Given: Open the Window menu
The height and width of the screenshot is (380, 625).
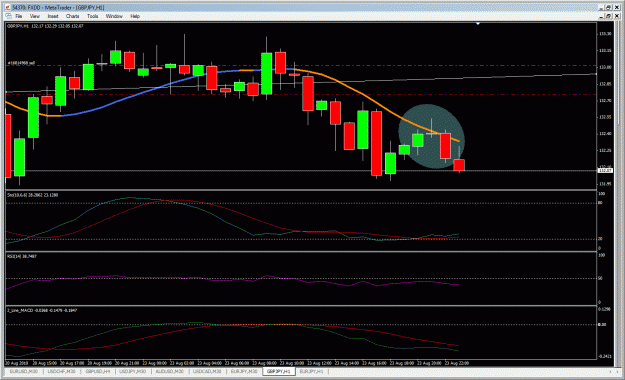Looking at the screenshot, I should click(114, 16).
